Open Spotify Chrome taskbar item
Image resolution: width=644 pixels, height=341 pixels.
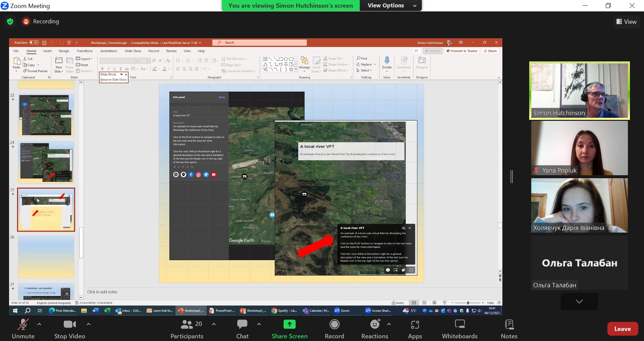(284, 311)
